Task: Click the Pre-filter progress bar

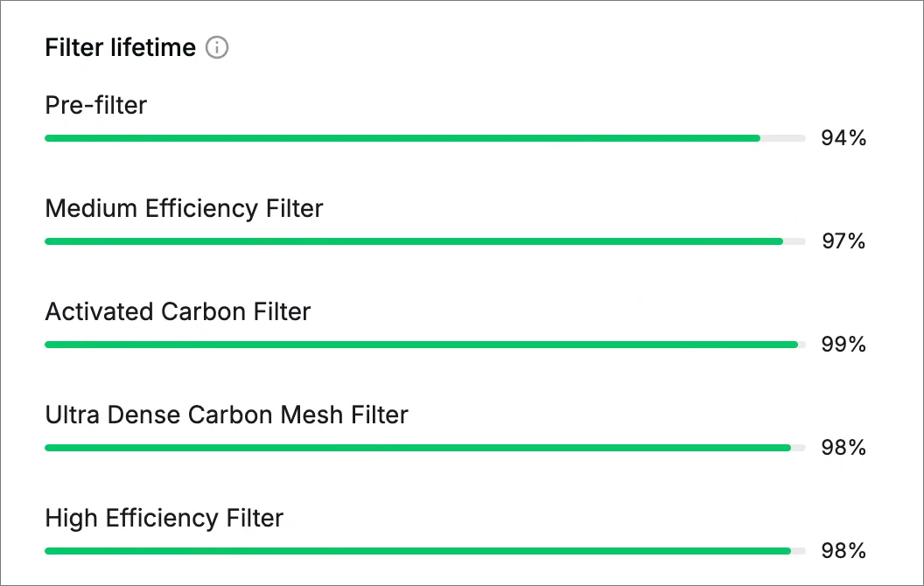Action: click(x=425, y=138)
